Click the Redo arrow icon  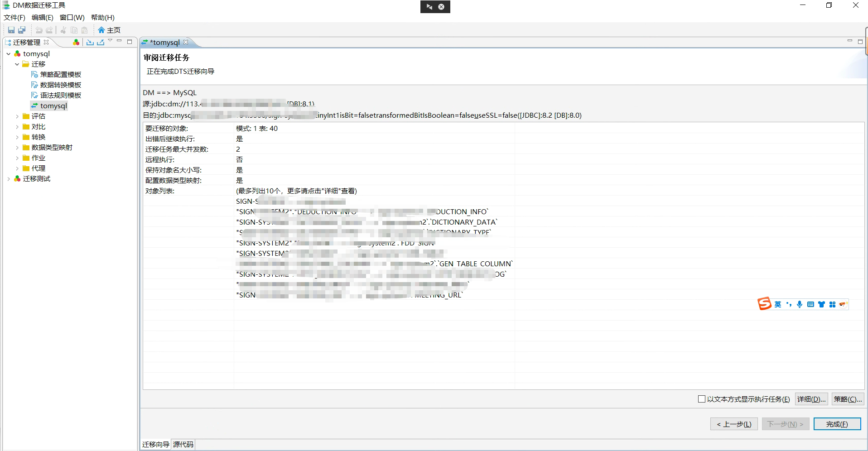(x=49, y=30)
